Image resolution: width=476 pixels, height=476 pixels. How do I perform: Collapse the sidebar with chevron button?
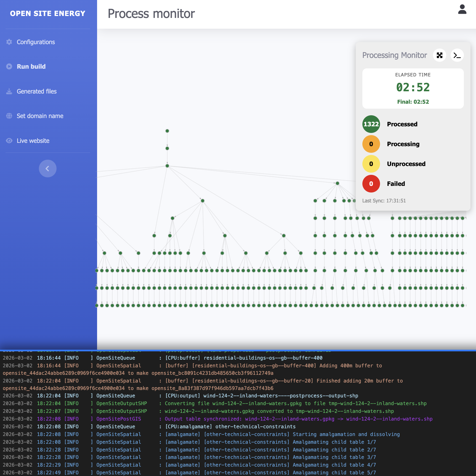pyautogui.click(x=47, y=169)
